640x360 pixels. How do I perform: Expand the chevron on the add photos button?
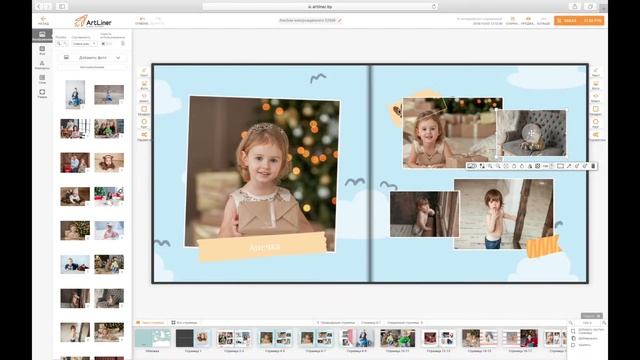pos(118,58)
